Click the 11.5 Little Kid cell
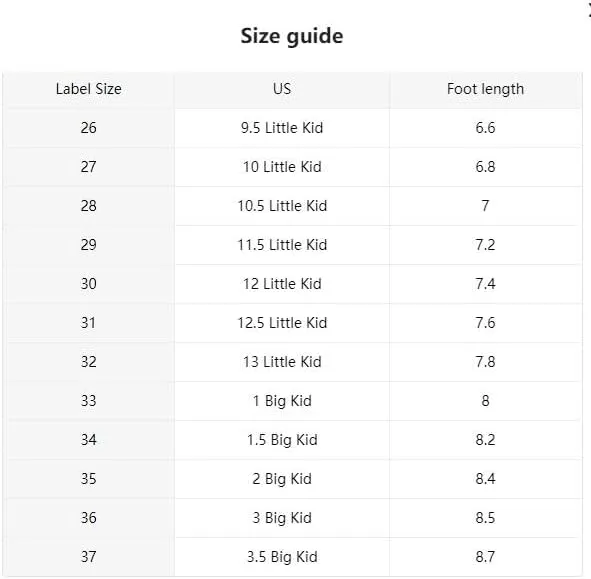 click(x=282, y=245)
